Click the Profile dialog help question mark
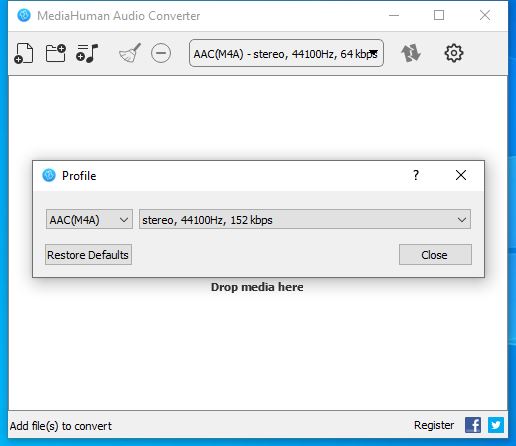Viewport: 516px width, 446px height. click(416, 175)
